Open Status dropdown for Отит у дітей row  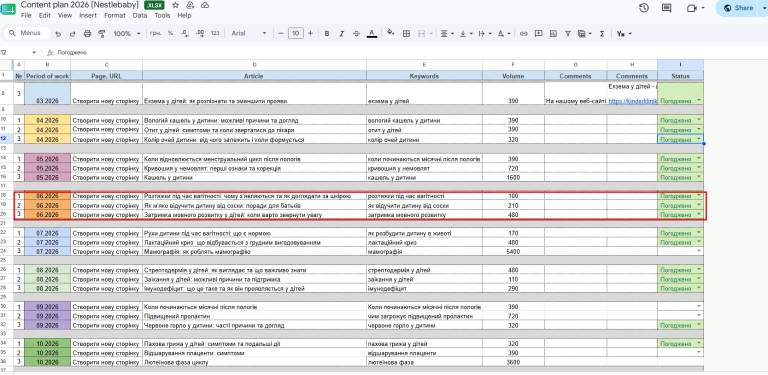pyautogui.click(x=699, y=130)
